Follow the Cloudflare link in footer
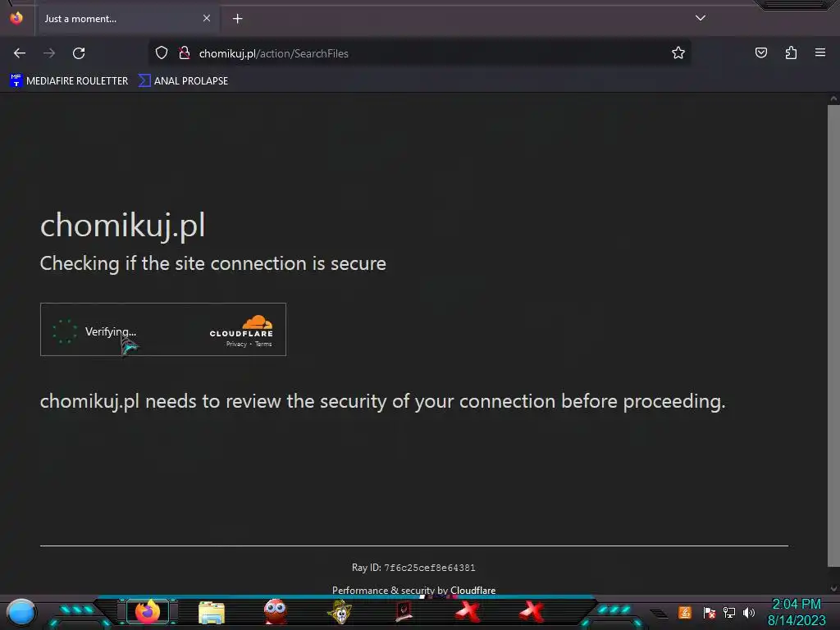Viewport: 840px width, 630px height. (472, 591)
